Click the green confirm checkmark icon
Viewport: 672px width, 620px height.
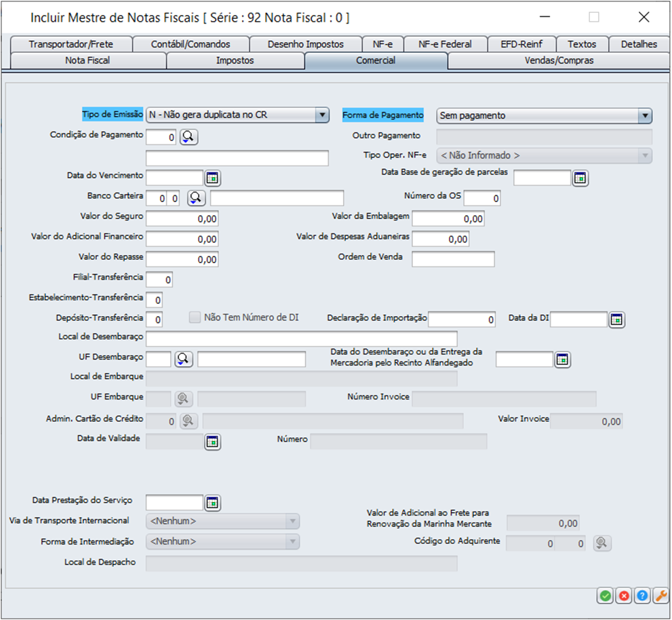(605, 596)
